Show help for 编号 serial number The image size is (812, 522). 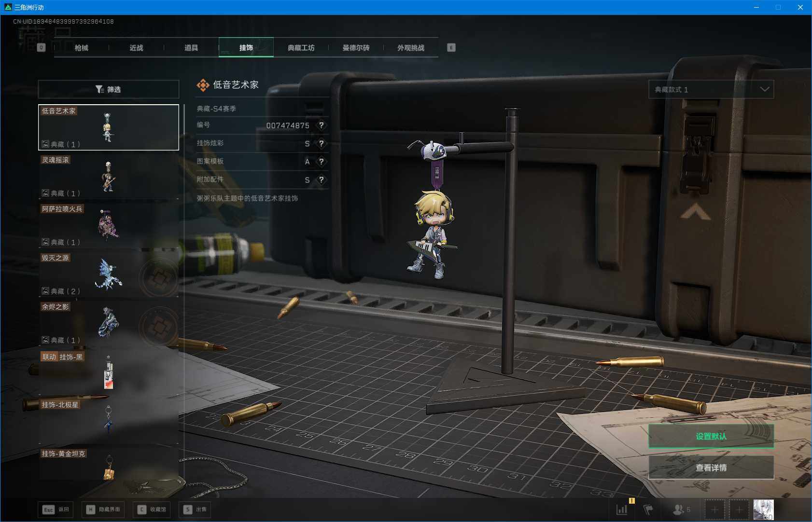click(322, 125)
